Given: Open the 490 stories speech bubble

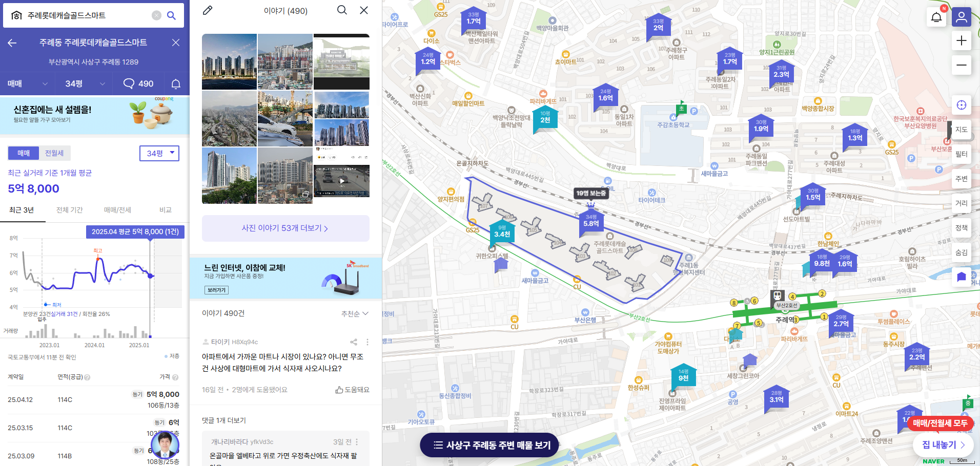Looking at the screenshot, I should tap(138, 83).
